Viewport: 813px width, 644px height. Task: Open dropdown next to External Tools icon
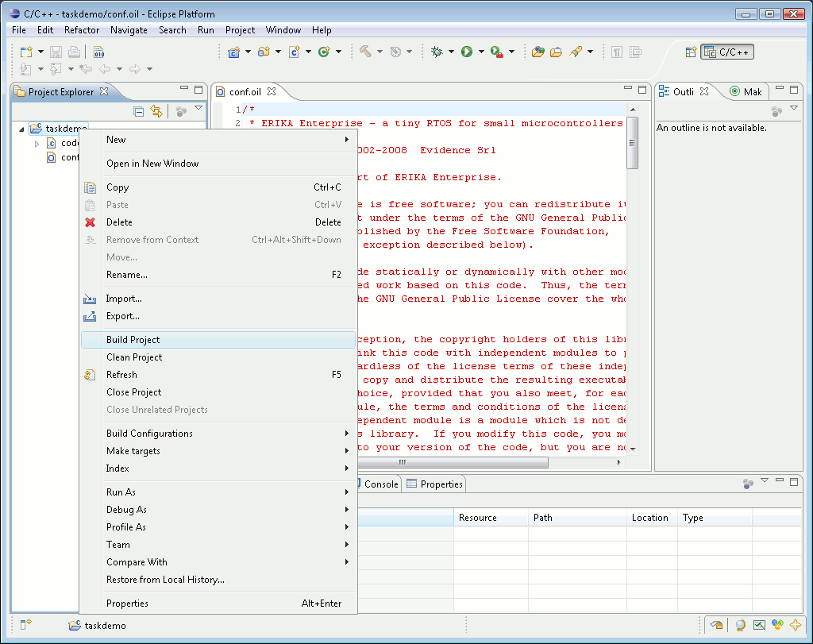[511, 52]
